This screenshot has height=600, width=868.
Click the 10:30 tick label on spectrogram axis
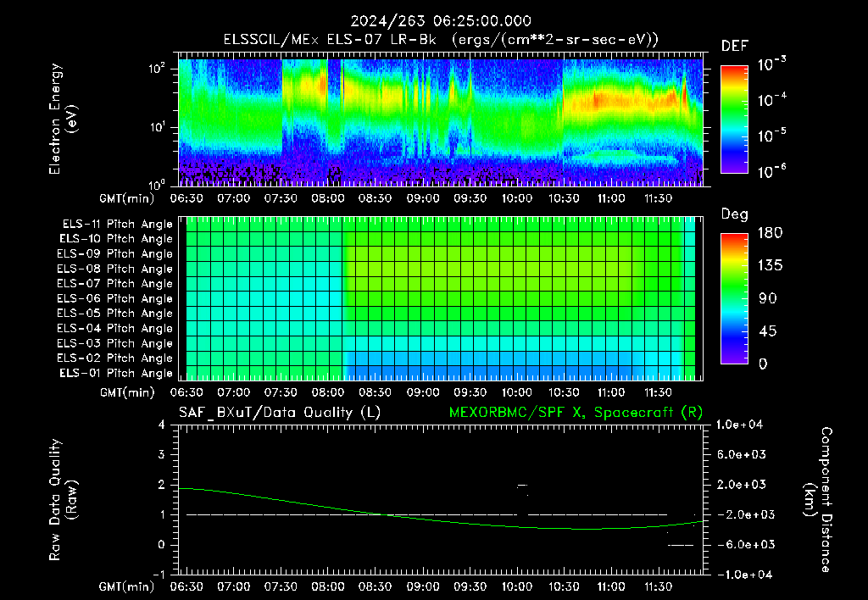[564, 198]
